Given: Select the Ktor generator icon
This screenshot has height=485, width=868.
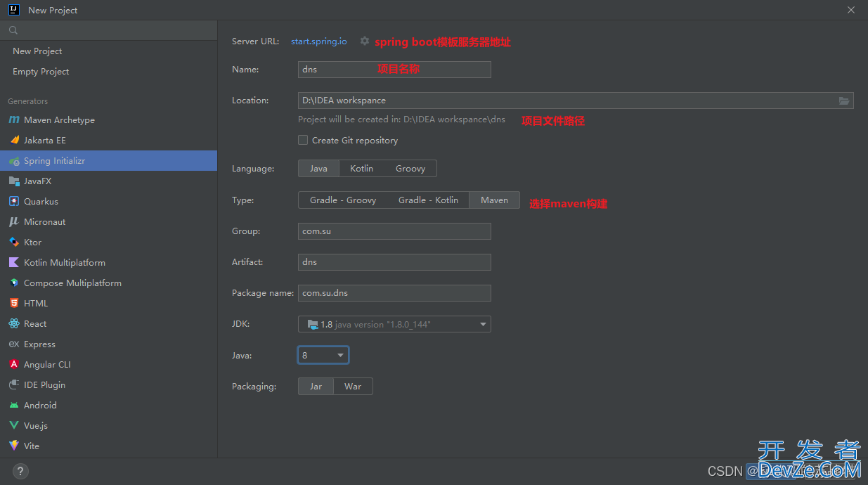Looking at the screenshot, I should pyautogui.click(x=14, y=242).
